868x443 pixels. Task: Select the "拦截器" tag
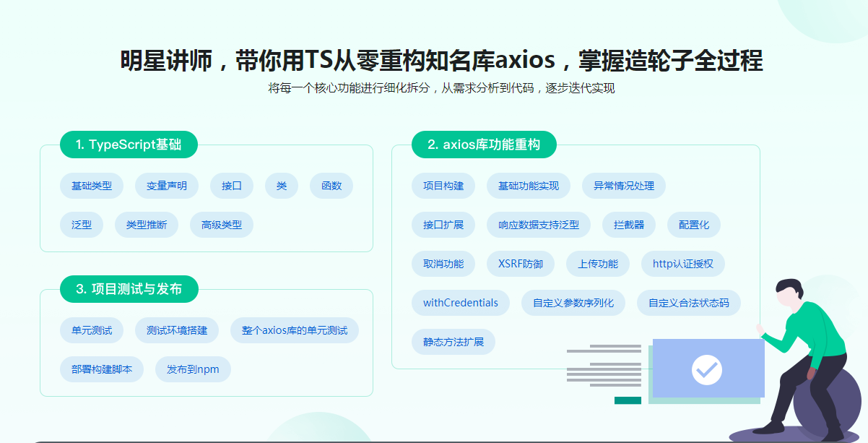tap(628, 225)
